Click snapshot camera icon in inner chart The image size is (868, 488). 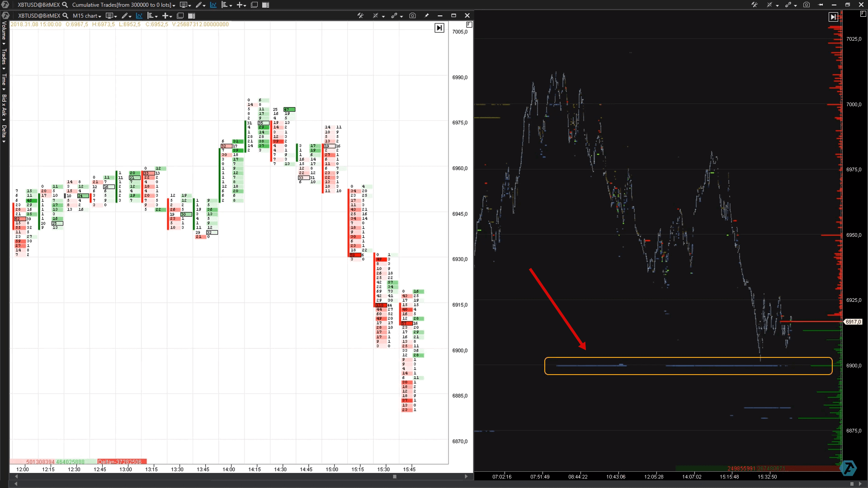click(x=412, y=15)
